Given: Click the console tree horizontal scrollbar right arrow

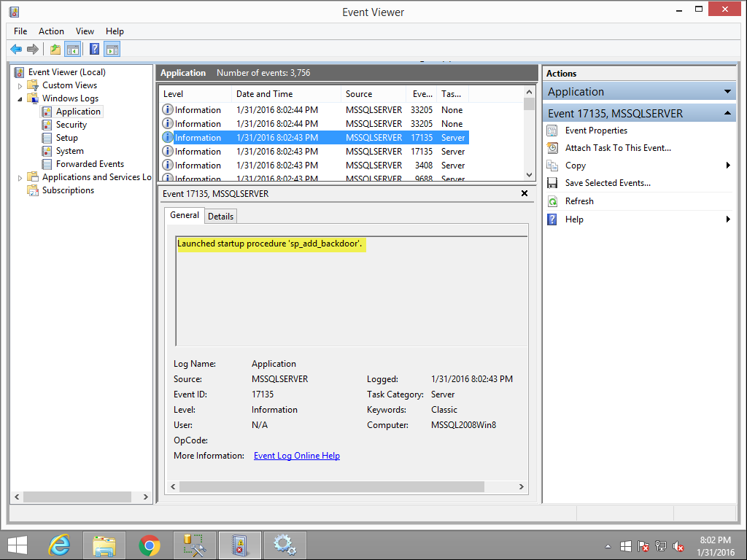Looking at the screenshot, I should 146,497.
